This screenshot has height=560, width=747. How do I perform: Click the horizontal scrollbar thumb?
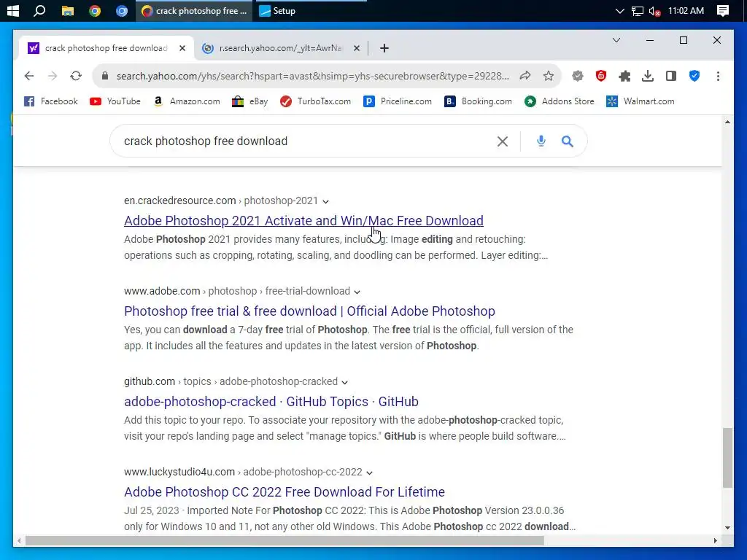pyautogui.click(x=285, y=540)
